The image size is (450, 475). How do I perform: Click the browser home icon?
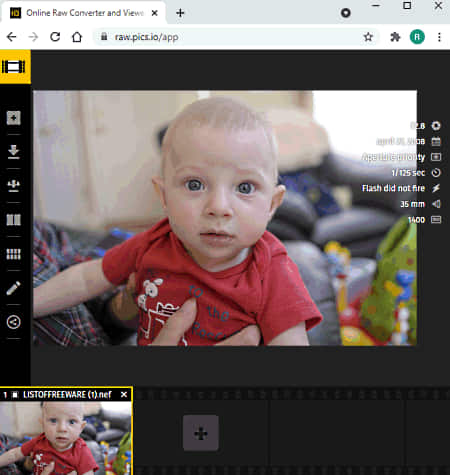77,37
